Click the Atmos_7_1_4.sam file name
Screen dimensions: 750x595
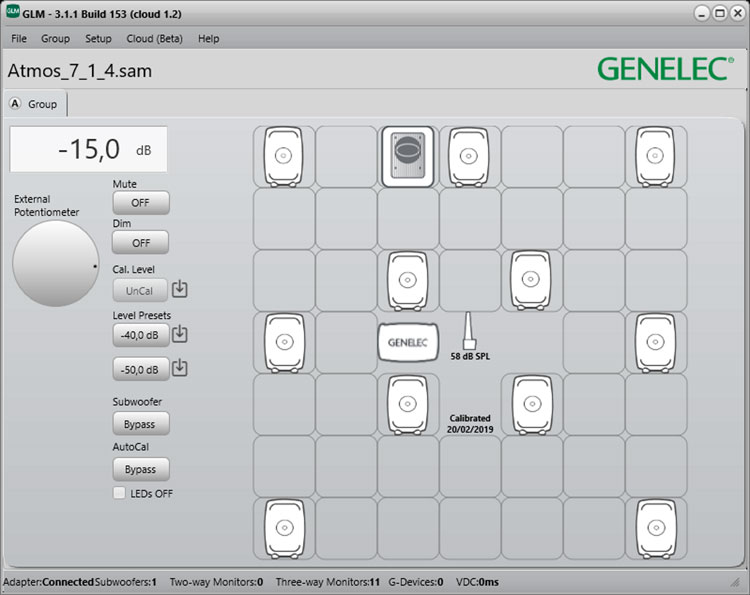coord(80,71)
